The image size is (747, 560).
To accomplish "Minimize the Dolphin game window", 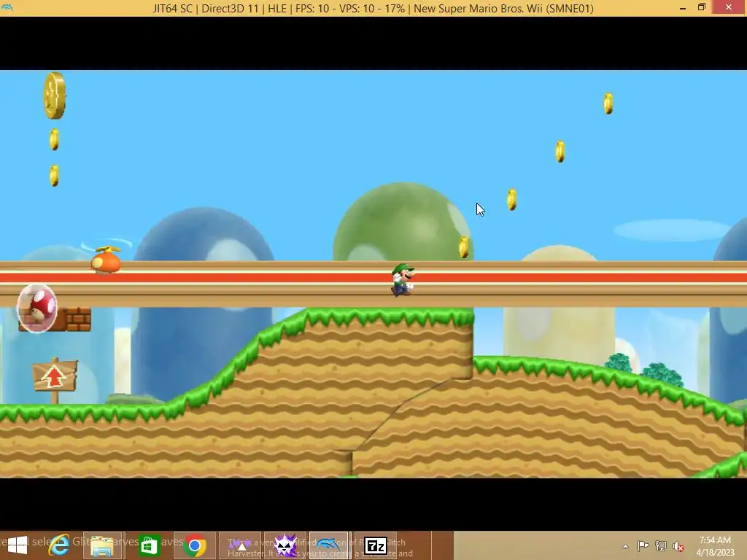I will 683,8.
